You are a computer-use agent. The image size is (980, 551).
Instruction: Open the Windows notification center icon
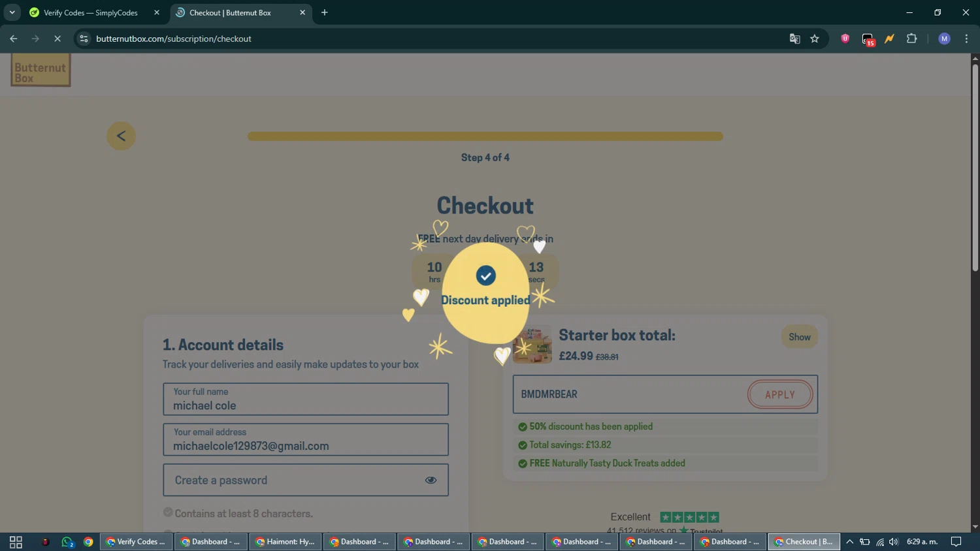(956, 542)
